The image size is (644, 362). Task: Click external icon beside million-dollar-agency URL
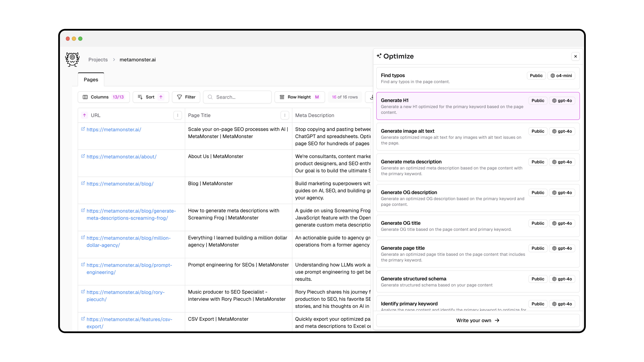pos(83,238)
